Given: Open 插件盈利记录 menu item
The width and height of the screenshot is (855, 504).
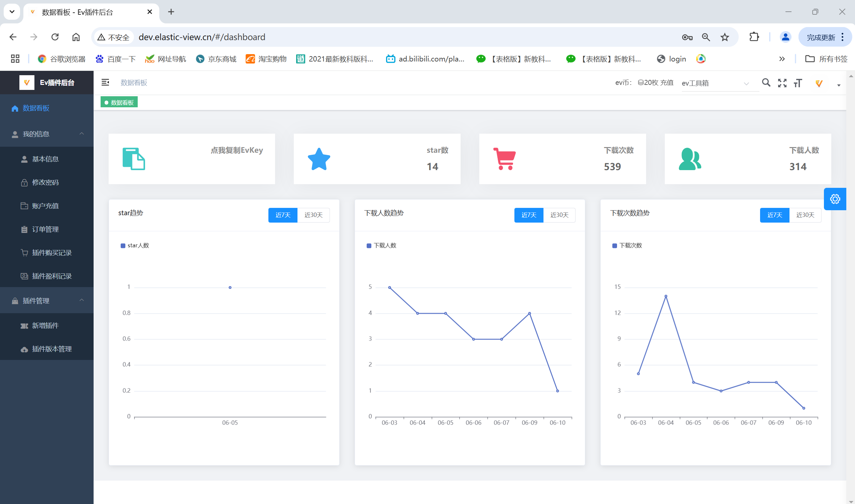Looking at the screenshot, I should point(47,276).
